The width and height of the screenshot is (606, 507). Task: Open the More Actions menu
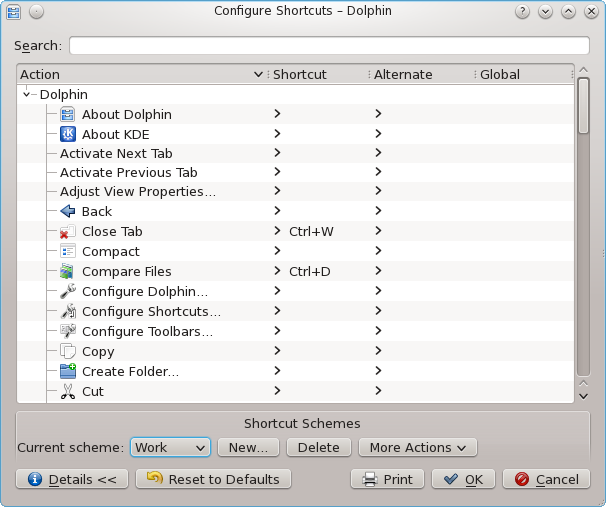(417, 447)
